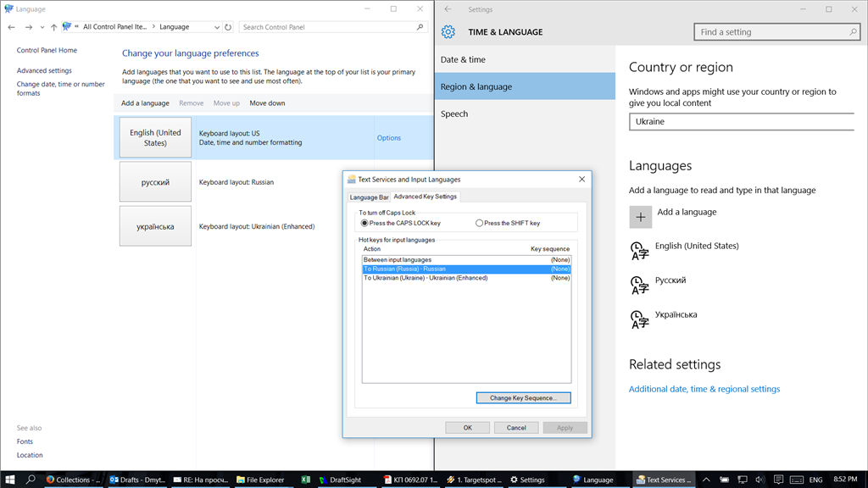This screenshot has height=488, width=868.
Task: Go up one level in Control Panel
Action: pyautogui.click(x=53, y=27)
